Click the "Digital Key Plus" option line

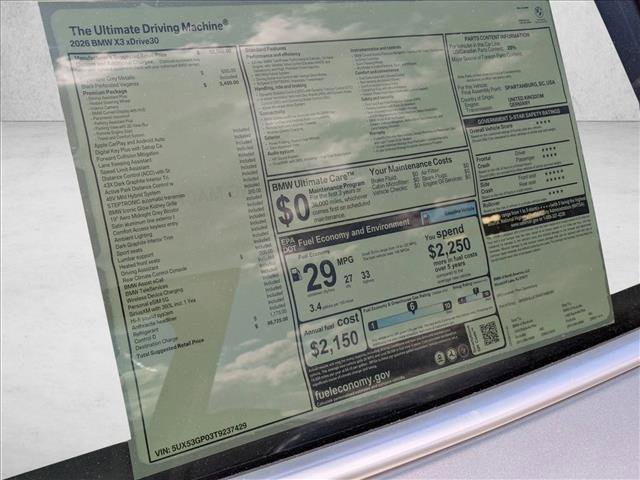[130, 149]
